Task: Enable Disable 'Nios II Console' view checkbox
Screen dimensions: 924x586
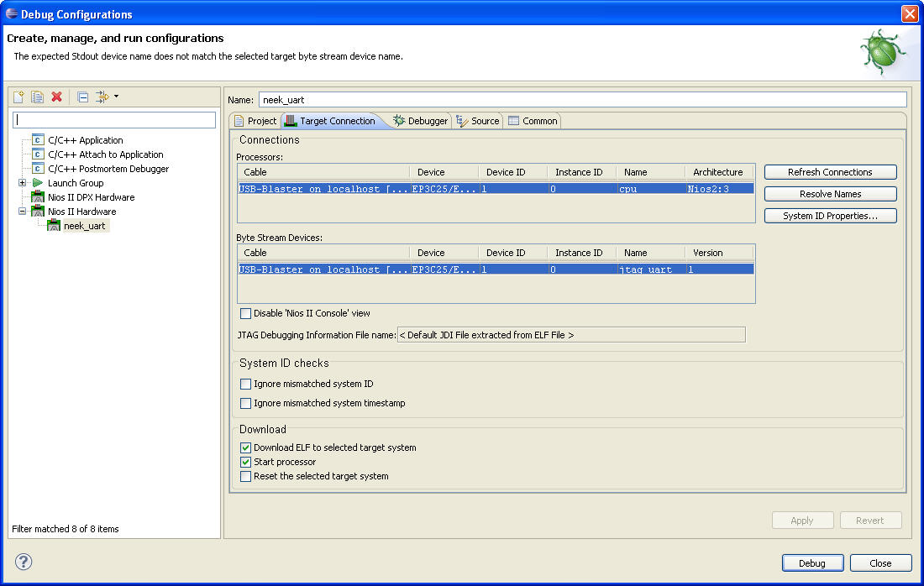Action: coord(245,314)
